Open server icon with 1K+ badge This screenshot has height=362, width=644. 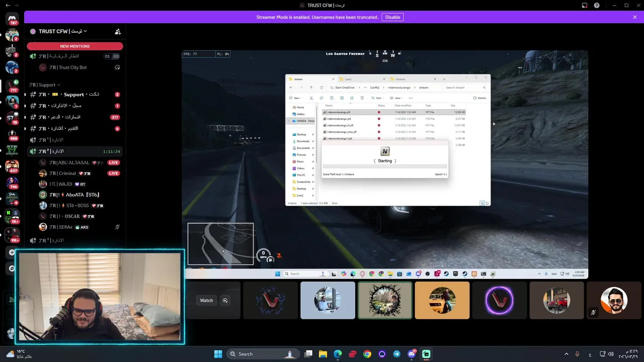pos(12,216)
